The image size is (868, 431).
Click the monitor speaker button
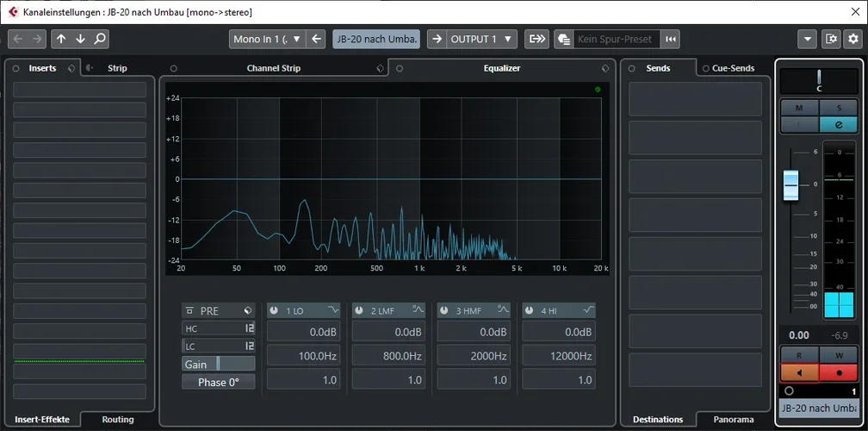798,373
